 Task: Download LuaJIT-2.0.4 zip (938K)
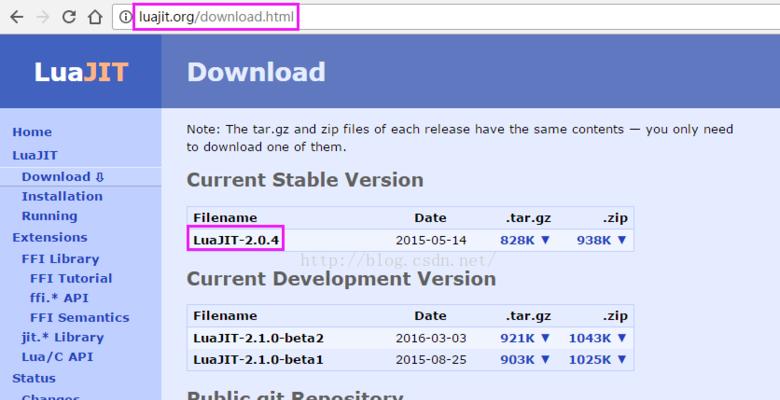602,240
